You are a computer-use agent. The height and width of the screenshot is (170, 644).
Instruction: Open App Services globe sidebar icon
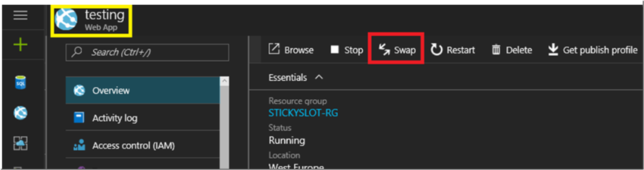click(21, 113)
